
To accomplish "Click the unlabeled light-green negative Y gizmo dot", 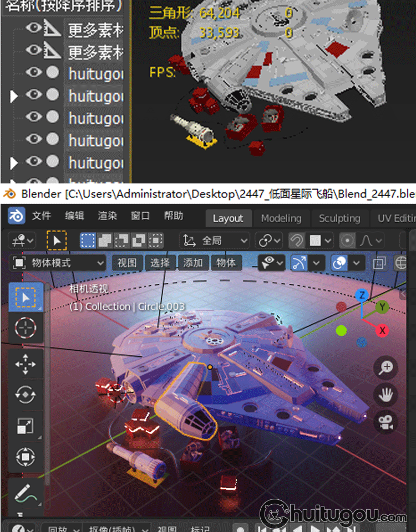I will click(341, 330).
